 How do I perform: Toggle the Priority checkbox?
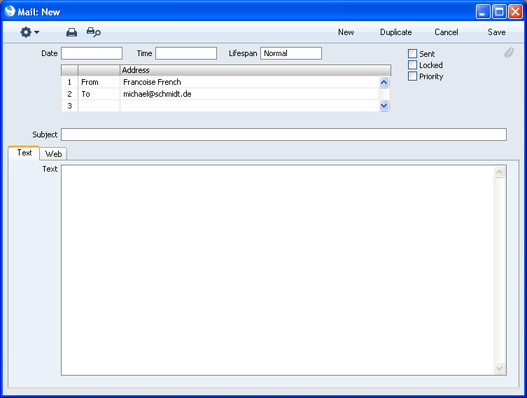tap(412, 76)
